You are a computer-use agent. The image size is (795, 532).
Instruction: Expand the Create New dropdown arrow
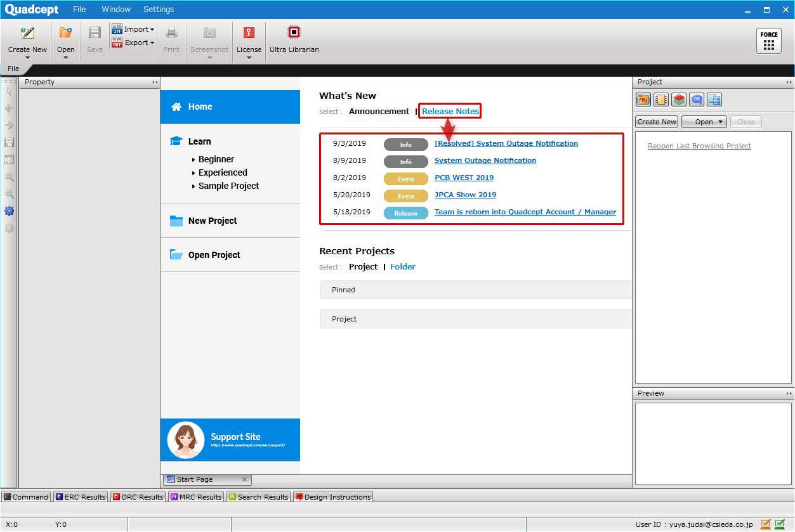coord(27,58)
